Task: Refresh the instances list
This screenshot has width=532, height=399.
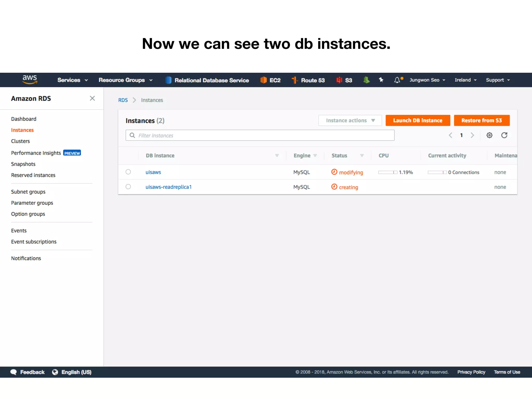Action: click(x=504, y=135)
